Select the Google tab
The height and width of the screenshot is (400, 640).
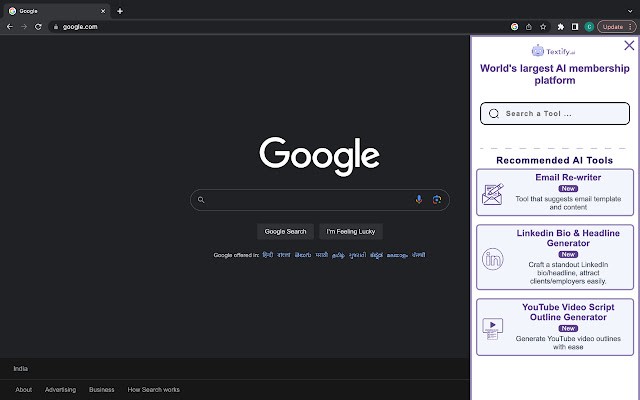tap(55, 11)
